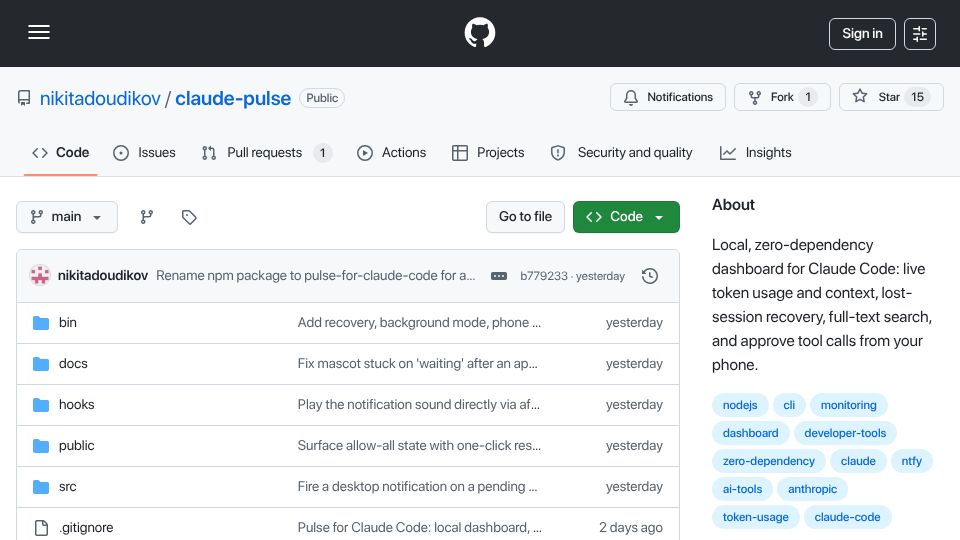960x540 pixels.
Task: Open the .gitignore file
Action: pyautogui.click(x=86, y=528)
